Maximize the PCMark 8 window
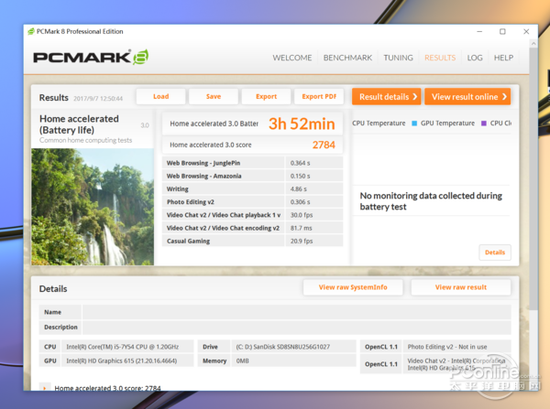Image resolution: width=550 pixels, height=409 pixels. [503, 32]
